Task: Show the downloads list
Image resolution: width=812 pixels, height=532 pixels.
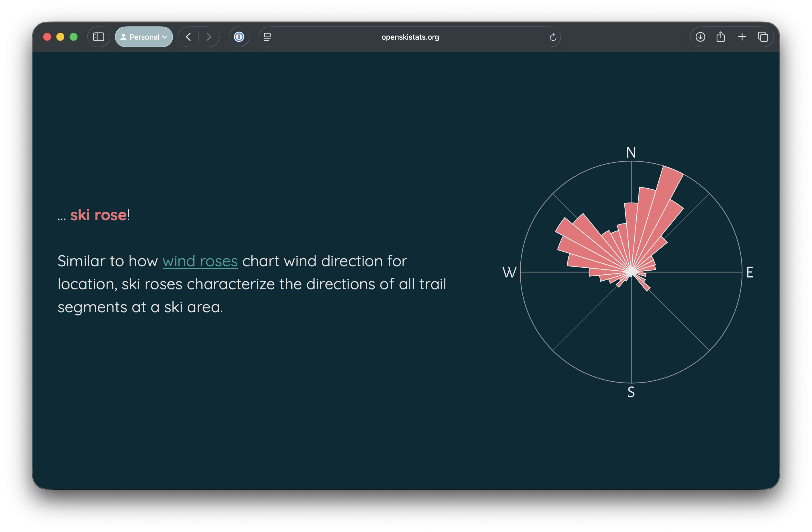Action: 700,37
